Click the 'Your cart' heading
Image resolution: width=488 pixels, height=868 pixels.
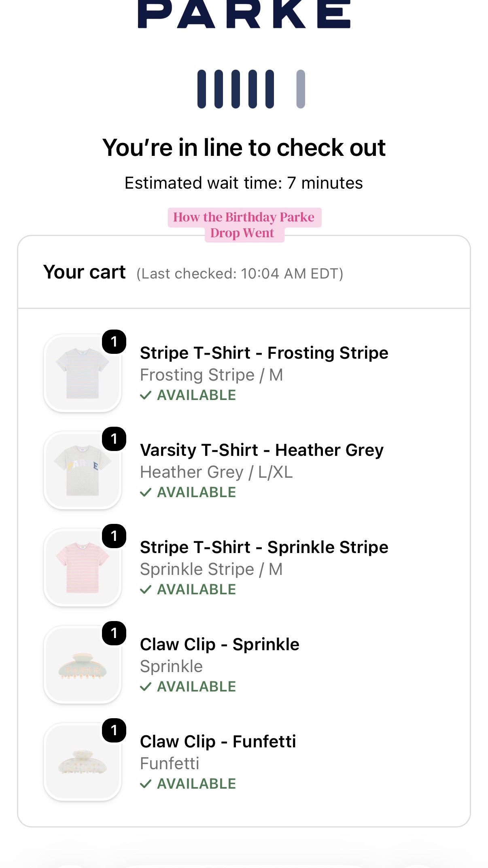[x=85, y=272]
